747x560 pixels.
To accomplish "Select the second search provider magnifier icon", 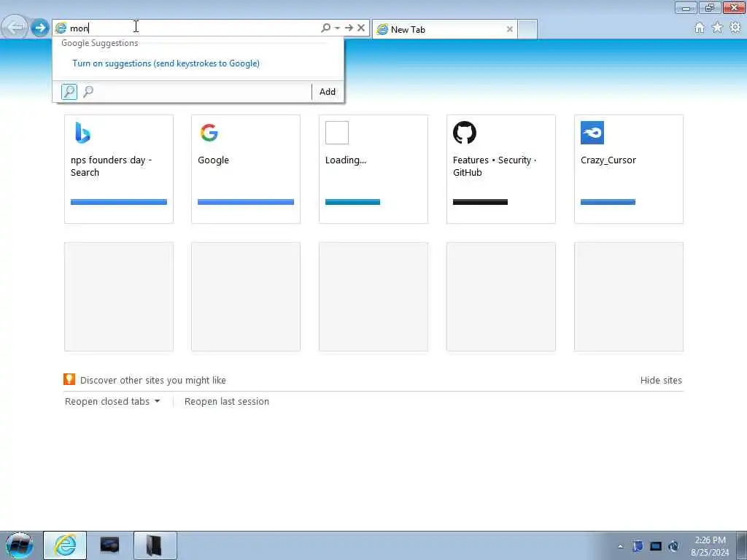I will [88, 91].
